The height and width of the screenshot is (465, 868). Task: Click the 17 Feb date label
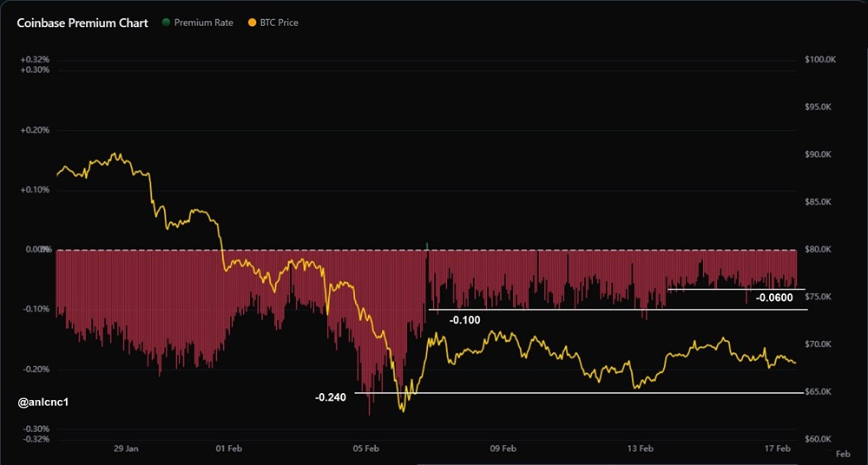click(777, 448)
